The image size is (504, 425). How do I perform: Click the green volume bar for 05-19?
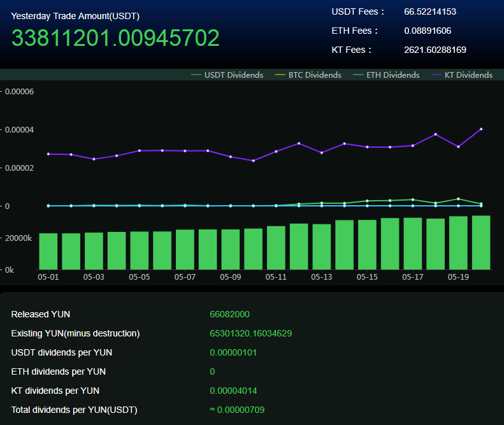click(458, 243)
